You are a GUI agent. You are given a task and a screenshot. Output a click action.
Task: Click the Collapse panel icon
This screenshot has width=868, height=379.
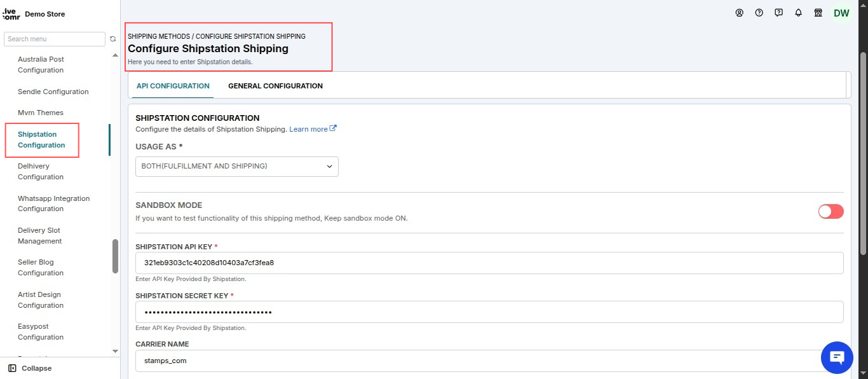[12, 368]
